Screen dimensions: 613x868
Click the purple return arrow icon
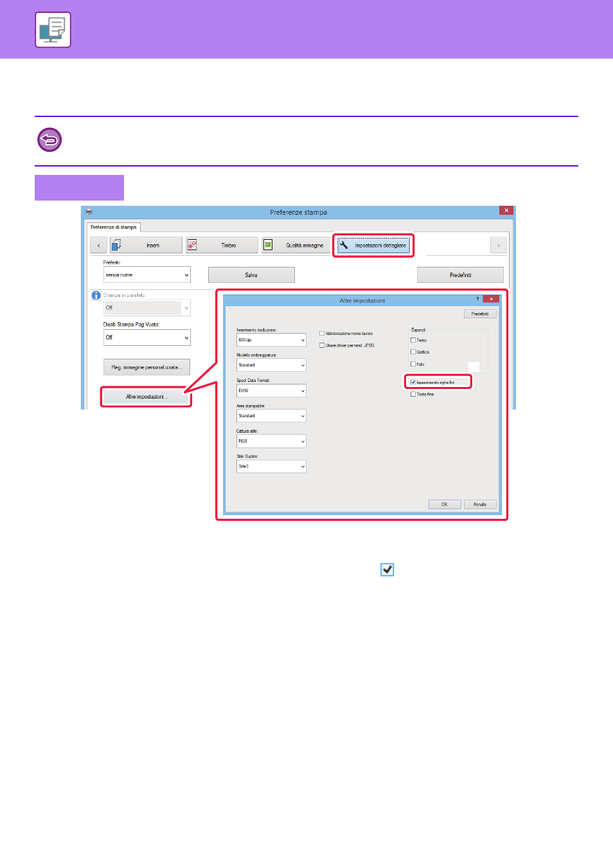pos(49,140)
